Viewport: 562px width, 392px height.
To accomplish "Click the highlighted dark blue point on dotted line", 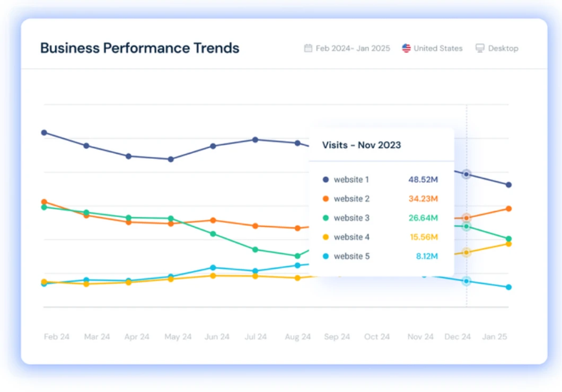I will tap(467, 174).
